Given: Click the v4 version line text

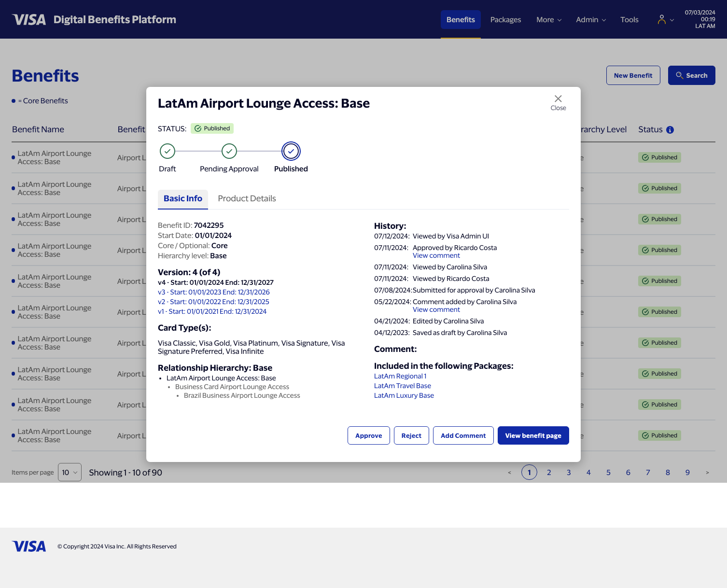Looking at the screenshot, I should [x=216, y=282].
